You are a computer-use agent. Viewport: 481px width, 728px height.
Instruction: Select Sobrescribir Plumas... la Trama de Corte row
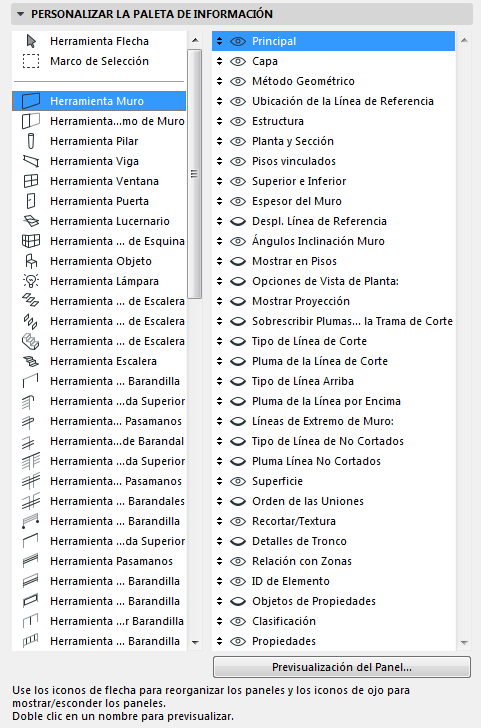333,321
